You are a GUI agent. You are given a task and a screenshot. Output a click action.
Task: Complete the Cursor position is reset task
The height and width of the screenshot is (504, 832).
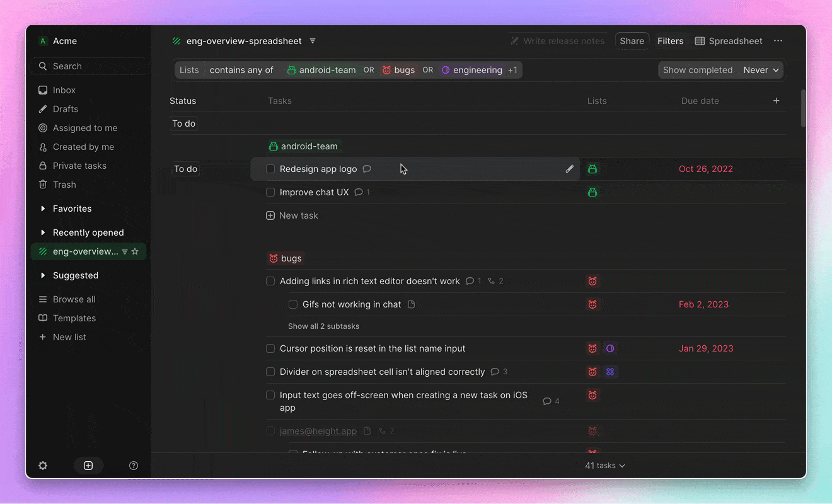(x=270, y=348)
